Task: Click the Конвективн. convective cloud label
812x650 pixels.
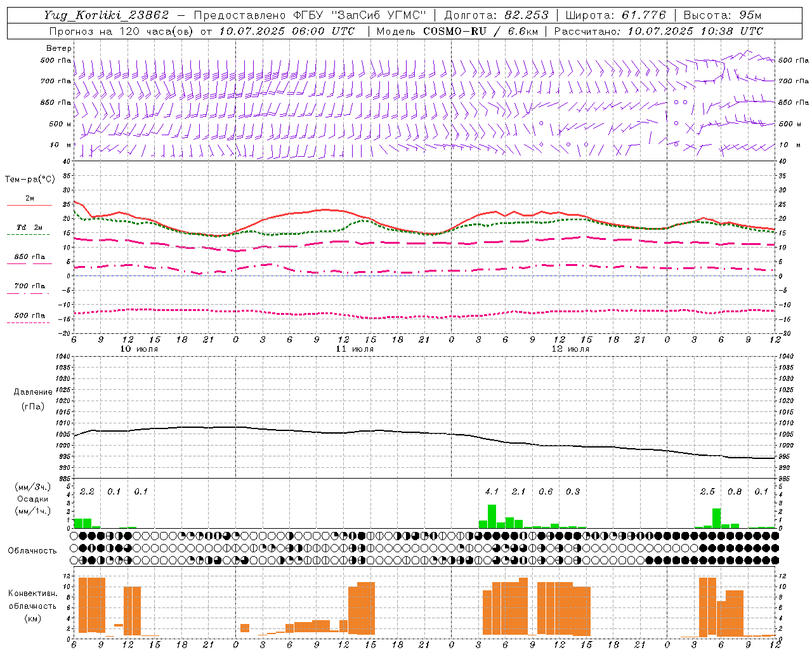Action: click(32, 594)
